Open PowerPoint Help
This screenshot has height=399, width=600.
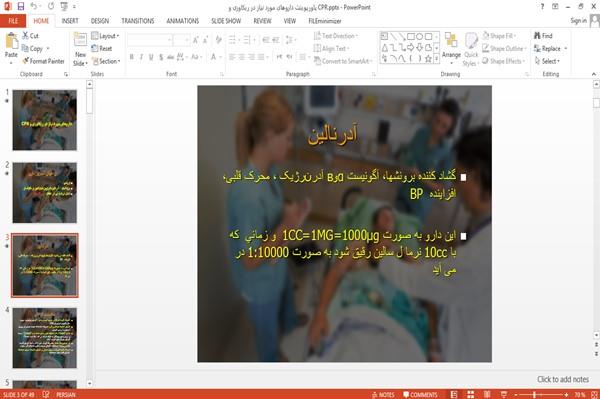pos(542,7)
